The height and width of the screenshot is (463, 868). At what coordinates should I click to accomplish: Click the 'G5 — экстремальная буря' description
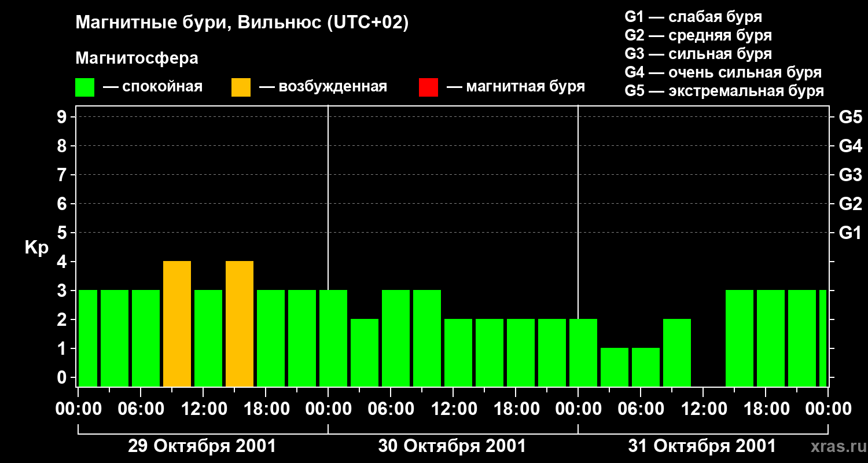point(724,91)
